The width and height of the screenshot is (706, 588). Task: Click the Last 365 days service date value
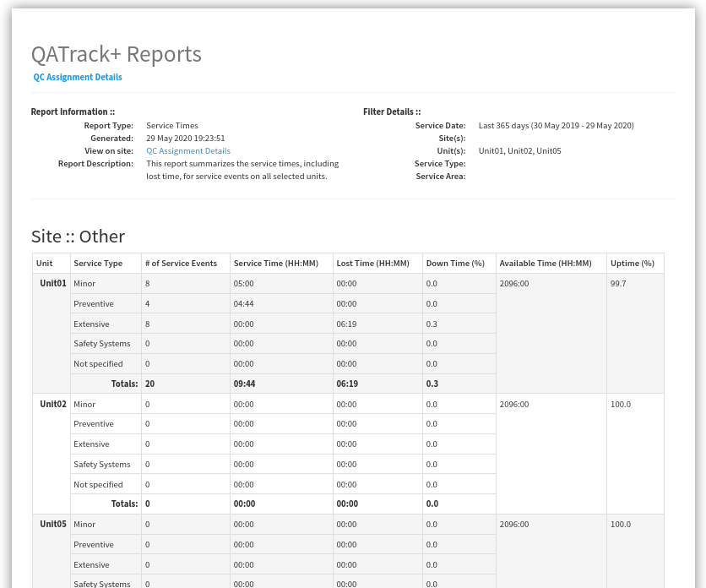click(x=556, y=126)
